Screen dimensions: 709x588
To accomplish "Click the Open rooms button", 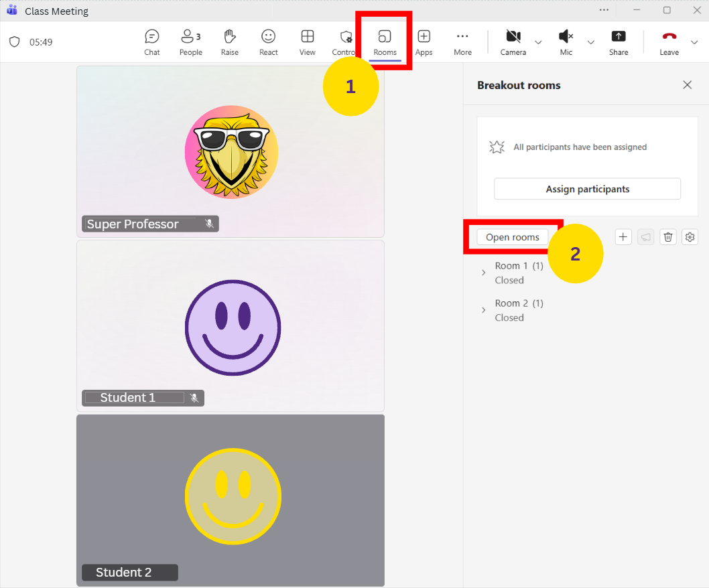I will (513, 237).
